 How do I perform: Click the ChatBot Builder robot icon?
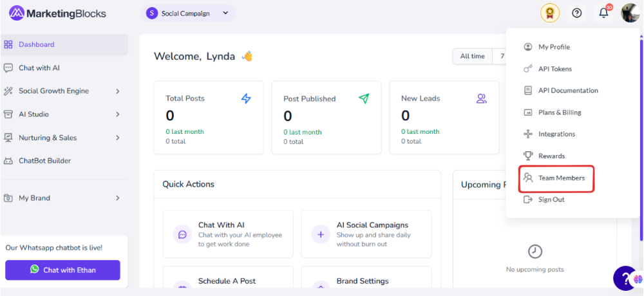click(8, 161)
